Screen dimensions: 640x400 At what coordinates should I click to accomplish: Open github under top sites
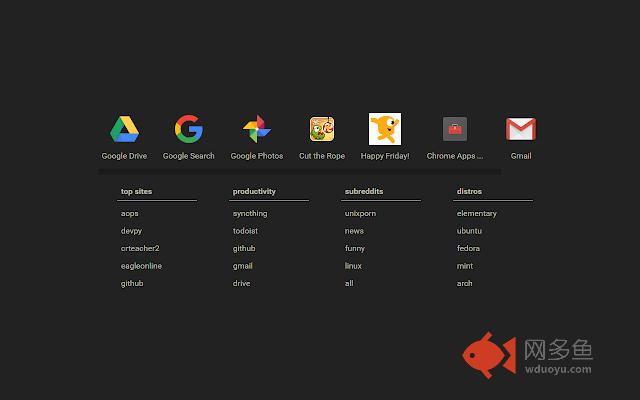[x=132, y=283]
